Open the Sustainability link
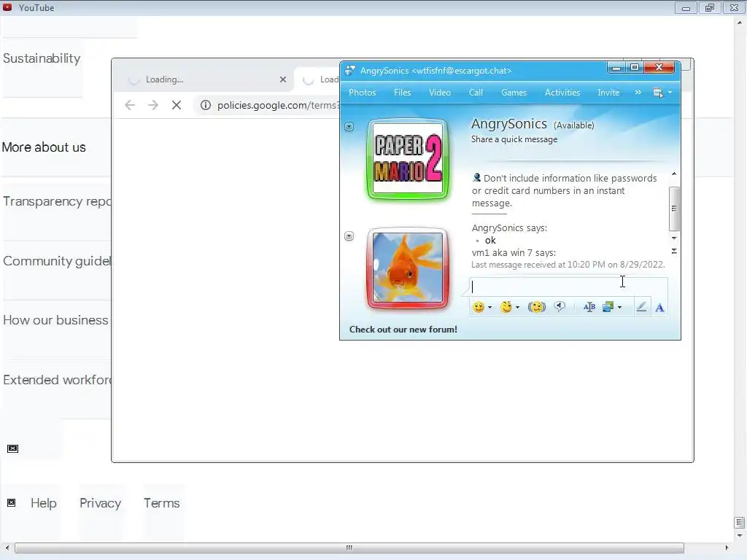This screenshot has height=560, width=747. (x=42, y=58)
